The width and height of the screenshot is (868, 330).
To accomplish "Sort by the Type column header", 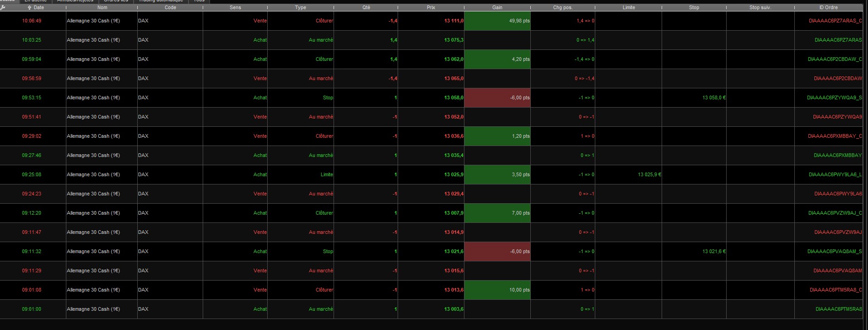I will (x=300, y=8).
